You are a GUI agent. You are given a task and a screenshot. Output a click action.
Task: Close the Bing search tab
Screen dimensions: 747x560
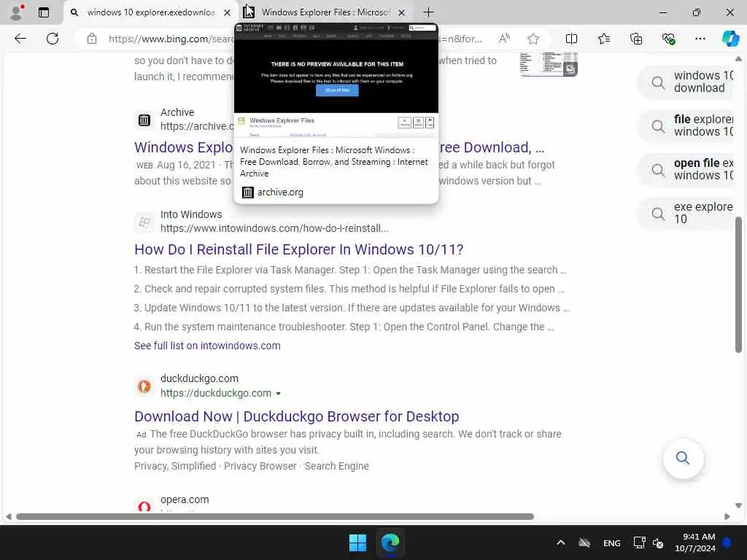point(228,13)
